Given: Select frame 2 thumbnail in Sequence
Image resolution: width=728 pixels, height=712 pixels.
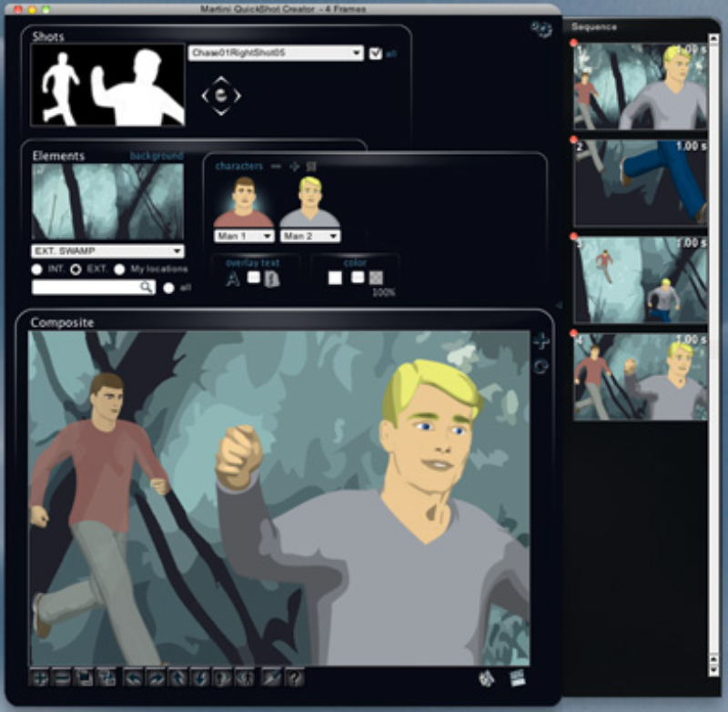Looking at the screenshot, I should click(640, 182).
